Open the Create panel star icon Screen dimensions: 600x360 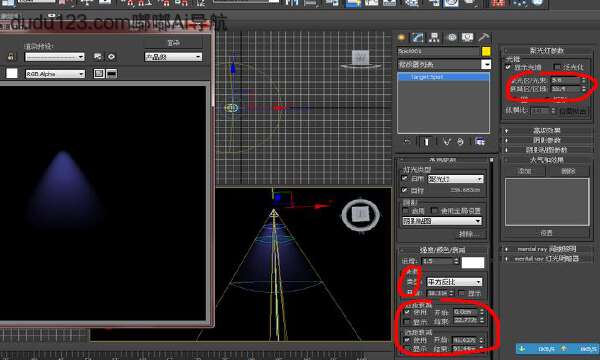click(x=401, y=37)
